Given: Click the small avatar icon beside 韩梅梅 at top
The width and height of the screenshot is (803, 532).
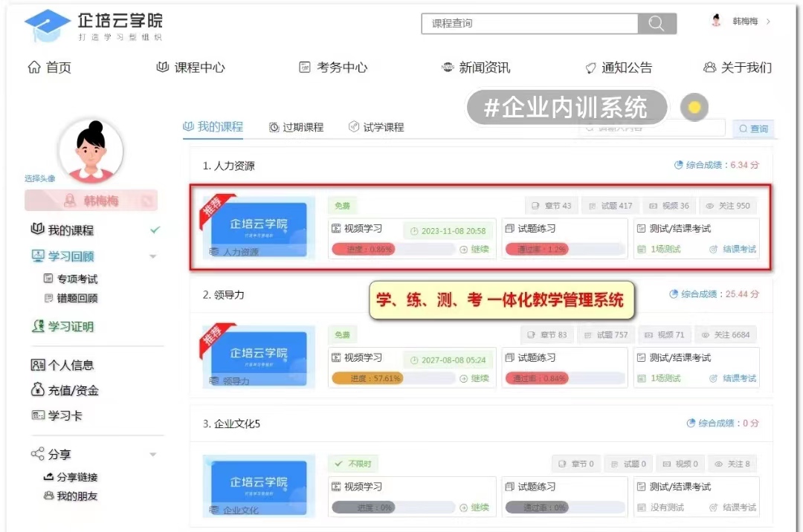Looking at the screenshot, I should (x=717, y=21).
